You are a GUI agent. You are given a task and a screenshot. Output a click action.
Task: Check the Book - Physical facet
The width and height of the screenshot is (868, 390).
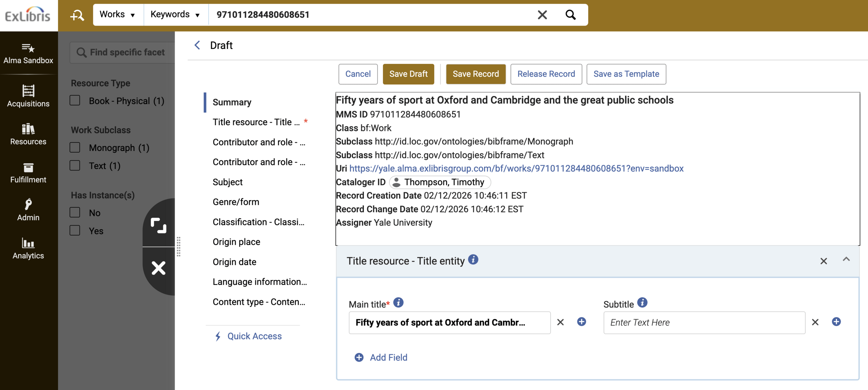[x=75, y=101]
